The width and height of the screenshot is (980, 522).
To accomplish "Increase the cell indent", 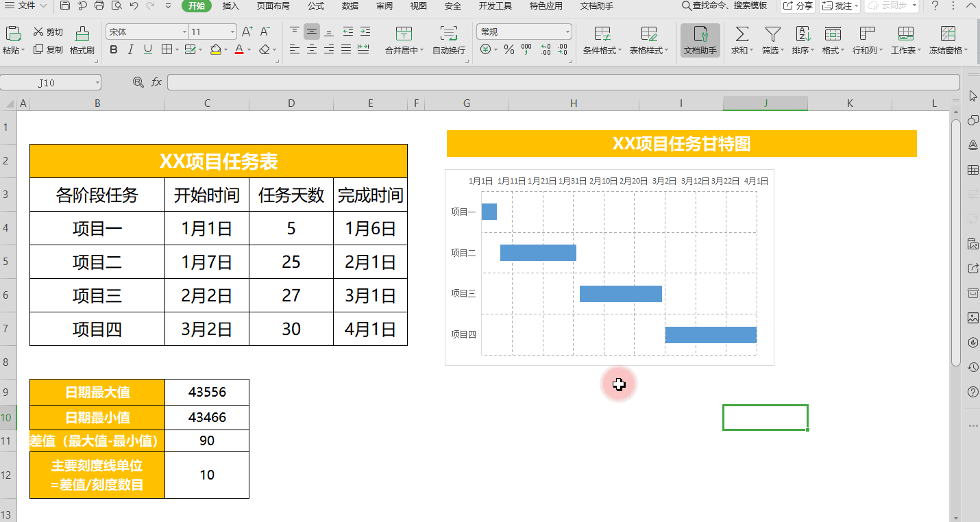I will tap(365, 32).
